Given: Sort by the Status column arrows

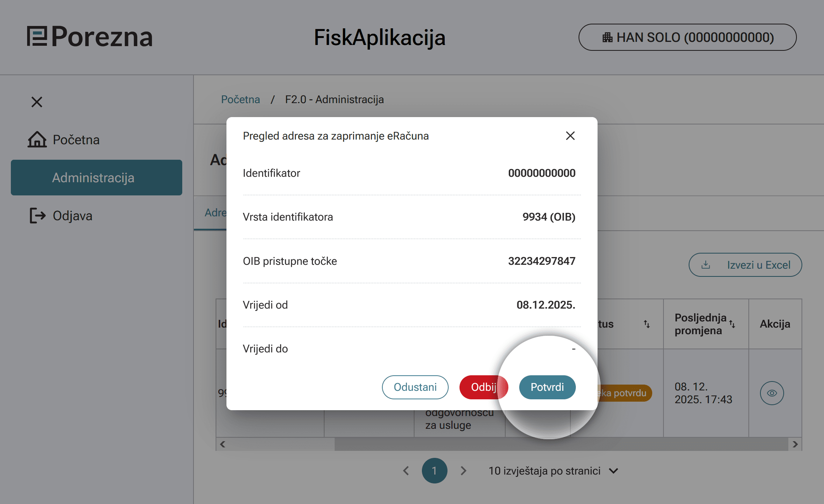Looking at the screenshot, I should point(647,324).
